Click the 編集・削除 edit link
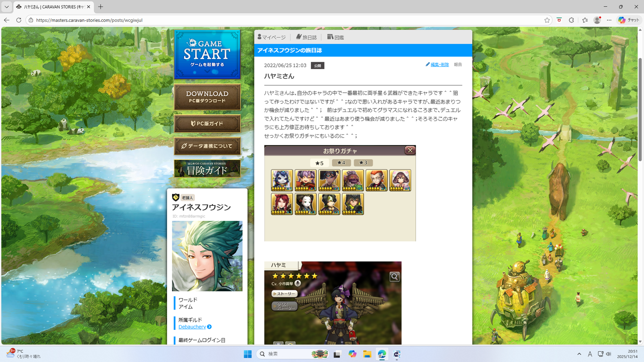This screenshot has height=362, width=644. (x=439, y=65)
